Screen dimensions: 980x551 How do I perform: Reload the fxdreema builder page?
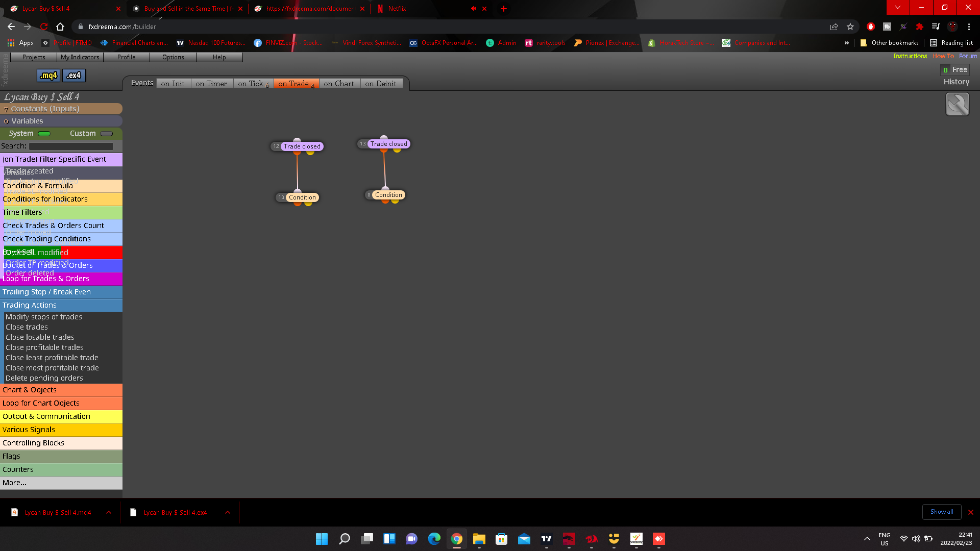pyautogui.click(x=44, y=27)
